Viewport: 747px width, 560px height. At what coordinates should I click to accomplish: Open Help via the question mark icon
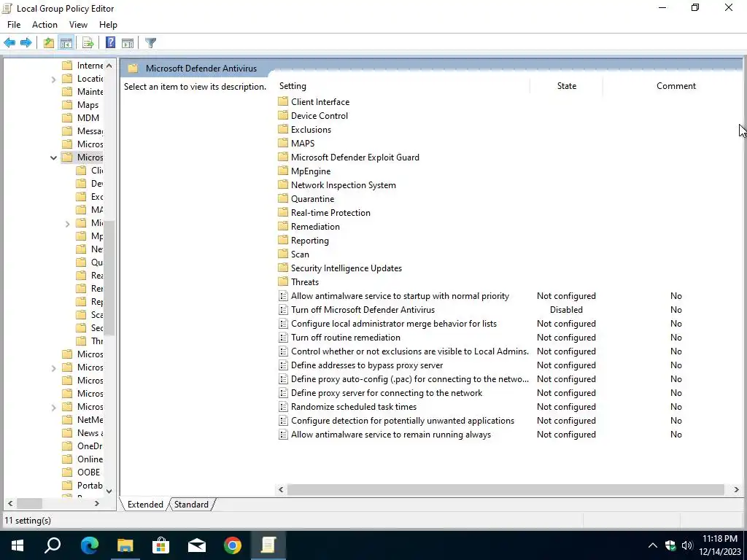pyautogui.click(x=111, y=43)
